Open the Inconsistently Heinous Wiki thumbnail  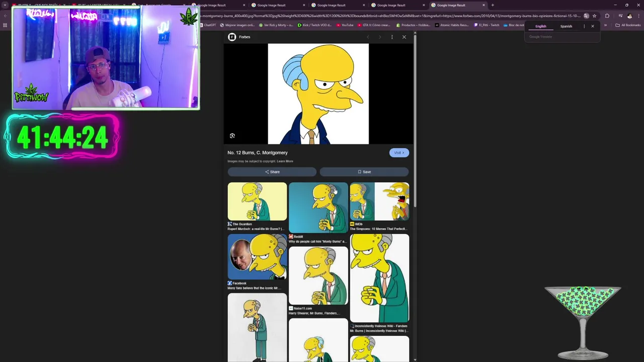tap(379, 278)
